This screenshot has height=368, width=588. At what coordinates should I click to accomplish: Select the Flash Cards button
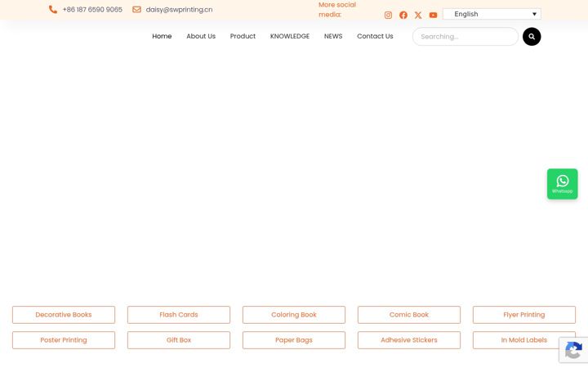(x=179, y=315)
